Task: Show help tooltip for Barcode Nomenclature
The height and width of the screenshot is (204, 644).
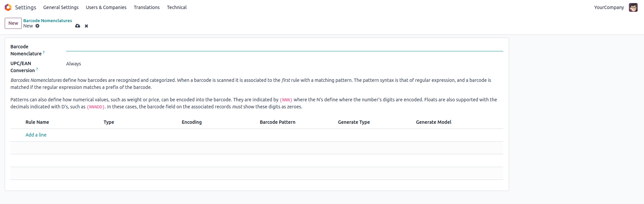Action: (44, 52)
